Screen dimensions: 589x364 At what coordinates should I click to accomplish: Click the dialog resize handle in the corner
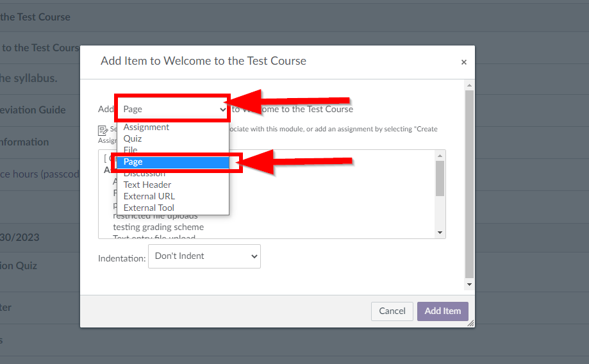(x=470, y=323)
